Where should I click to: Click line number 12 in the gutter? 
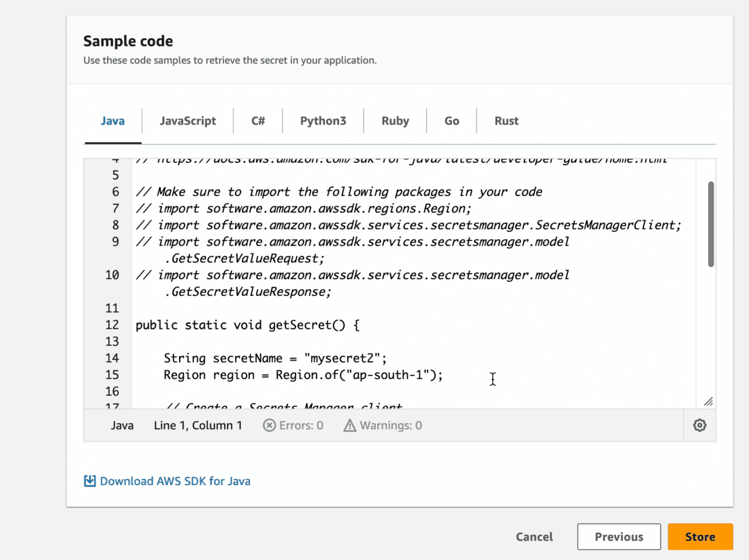[112, 325]
